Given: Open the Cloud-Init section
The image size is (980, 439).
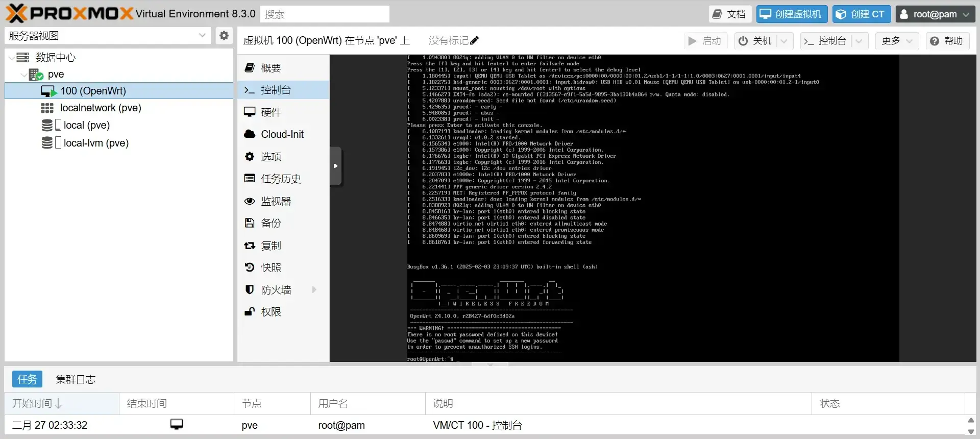Looking at the screenshot, I should pos(282,134).
